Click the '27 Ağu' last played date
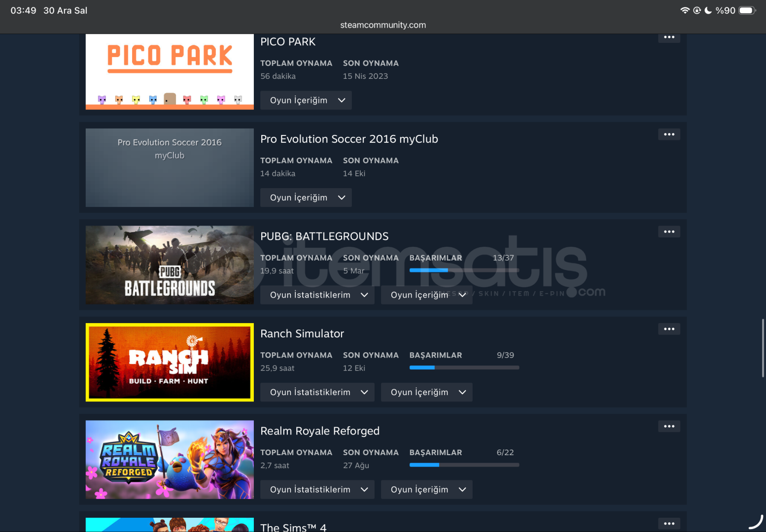 coord(356,465)
